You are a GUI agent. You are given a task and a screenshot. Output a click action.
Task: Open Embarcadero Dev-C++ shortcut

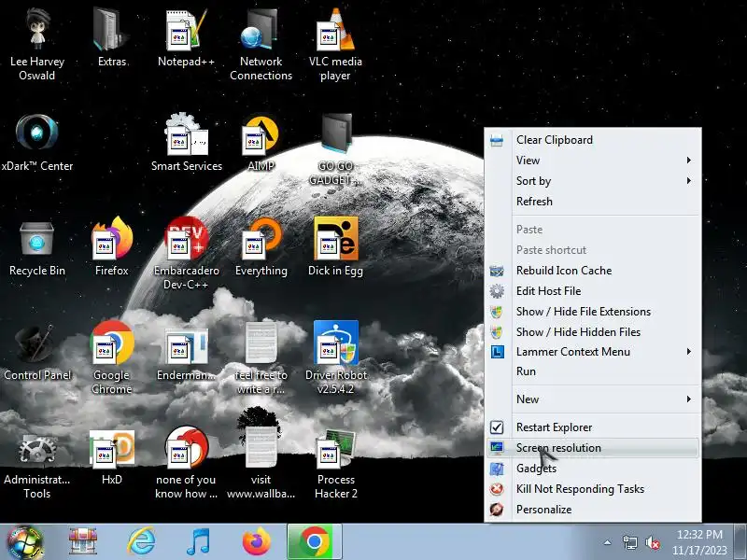pyautogui.click(x=186, y=252)
